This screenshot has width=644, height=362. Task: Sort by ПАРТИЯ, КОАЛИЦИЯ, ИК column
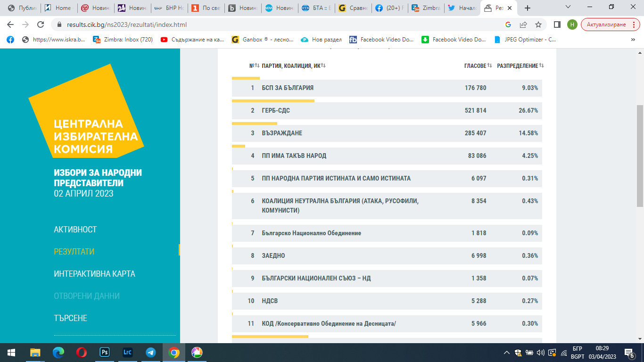click(294, 66)
